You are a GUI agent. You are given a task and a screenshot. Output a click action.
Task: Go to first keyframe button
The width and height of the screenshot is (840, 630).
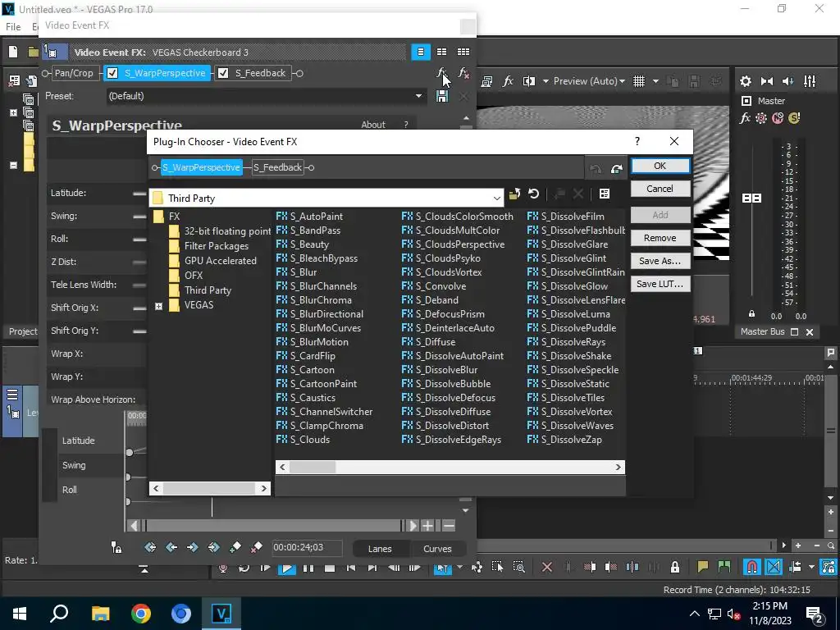tap(151, 547)
